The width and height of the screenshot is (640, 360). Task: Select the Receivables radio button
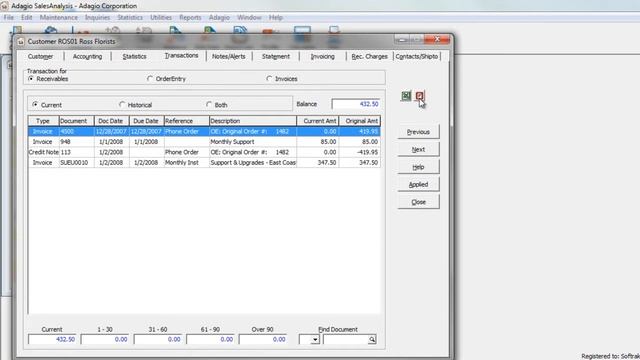tap(31, 78)
